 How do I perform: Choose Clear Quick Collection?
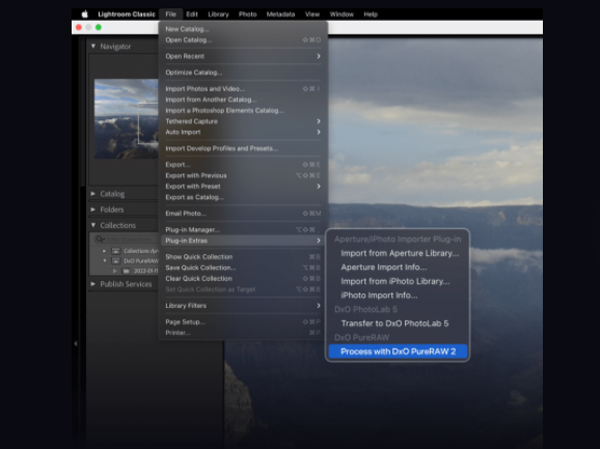(243, 279)
